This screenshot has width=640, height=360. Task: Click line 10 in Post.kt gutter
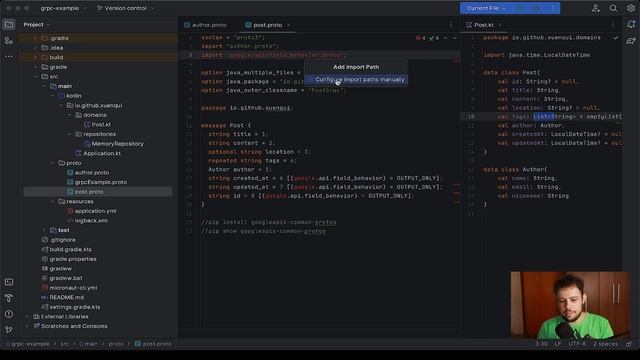471,117
